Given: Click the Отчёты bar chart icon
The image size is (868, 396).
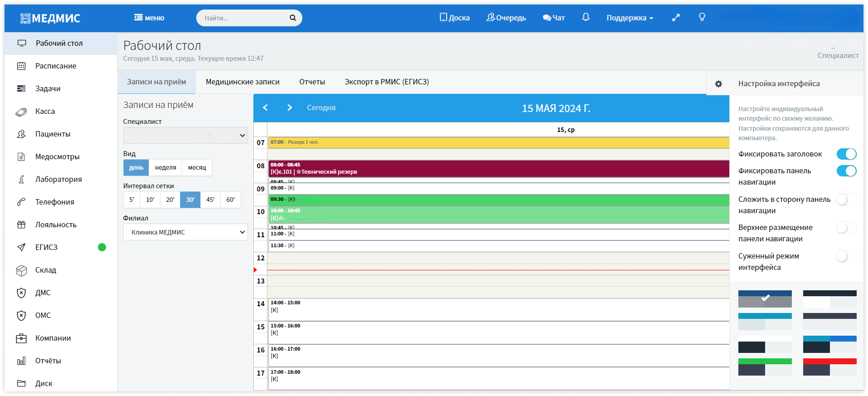Looking at the screenshot, I should click(x=21, y=361).
